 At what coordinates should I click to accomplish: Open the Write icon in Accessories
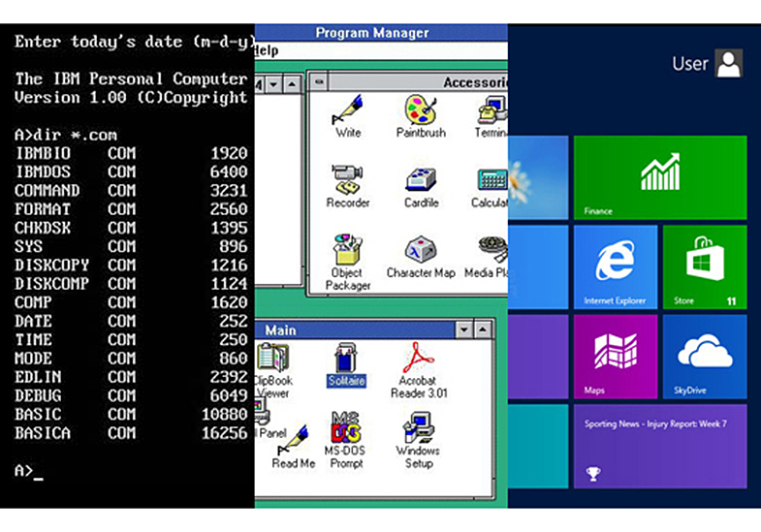click(347, 116)
